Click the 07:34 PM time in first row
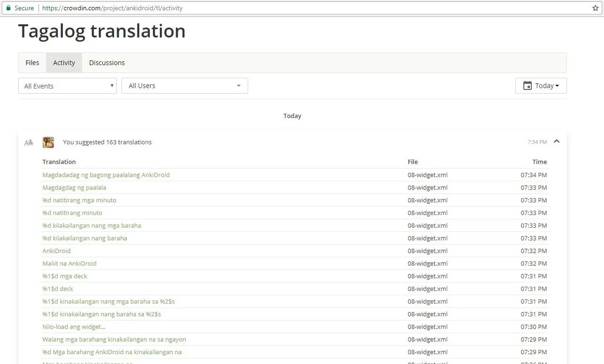This screenshot has width=604, height=364. tap(534, 175)
